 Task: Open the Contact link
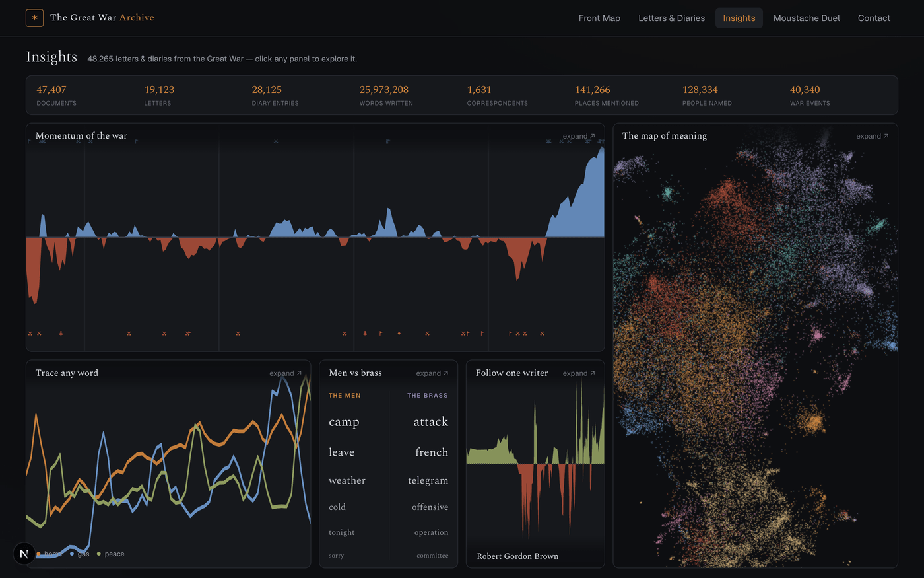874,18
